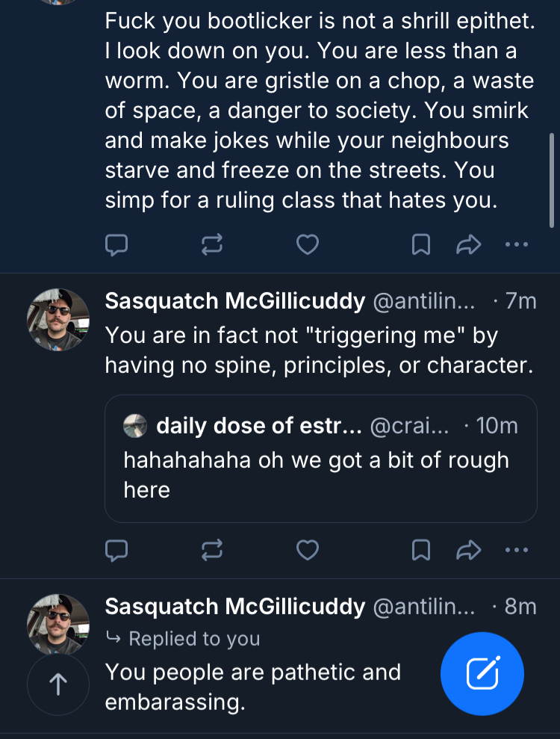Open the "pathetic and embarassing" post author profile
Viewport: 560px width, 739px height.
point(234,606)
